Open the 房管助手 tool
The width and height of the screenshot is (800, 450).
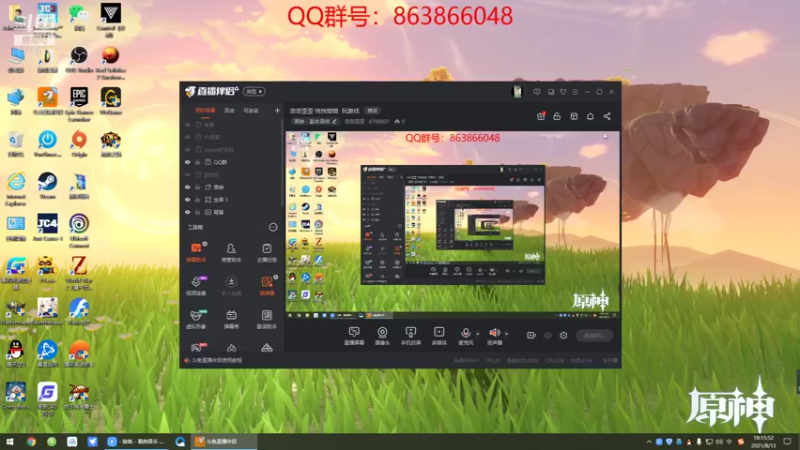click(231, 252)
